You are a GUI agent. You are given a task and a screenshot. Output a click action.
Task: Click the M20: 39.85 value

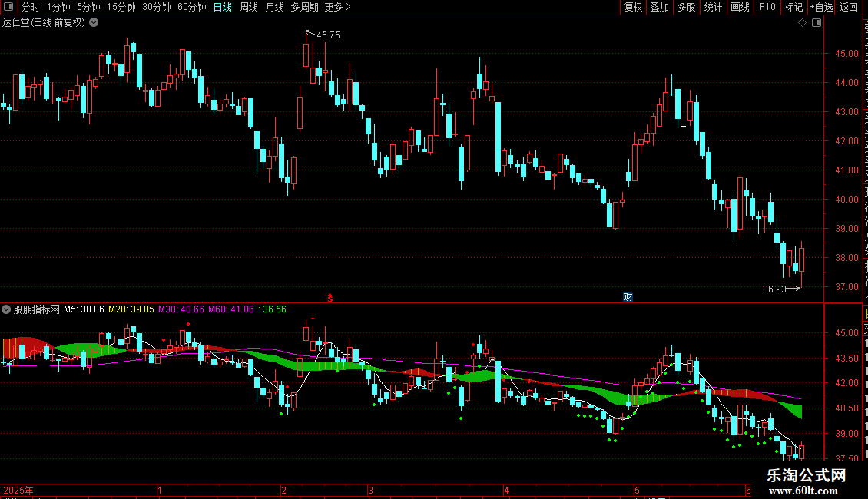tap(131, 309)
